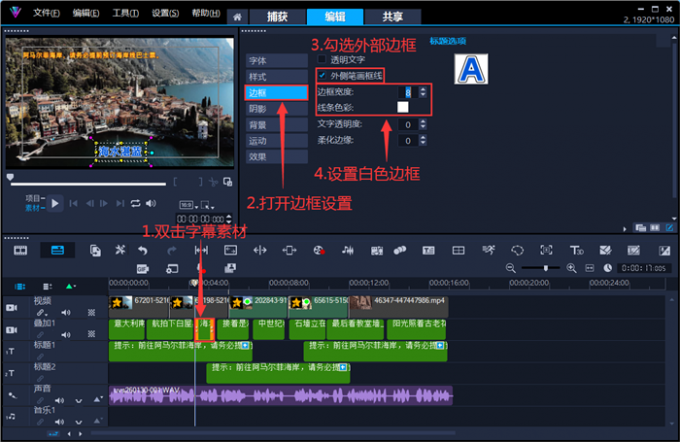Switch to storyboard view icon
The width and height of the screenshot is (680, 442).
point(21,250)
